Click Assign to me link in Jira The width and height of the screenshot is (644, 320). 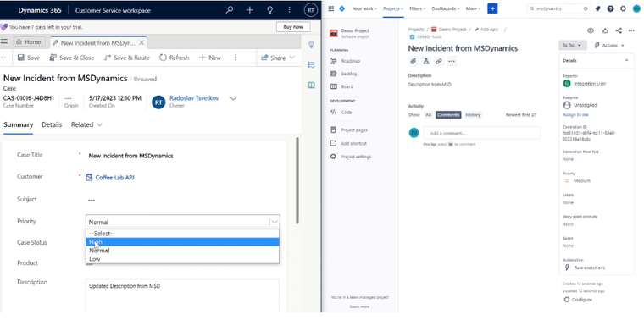pyautogui.click(x=575, y=115)
